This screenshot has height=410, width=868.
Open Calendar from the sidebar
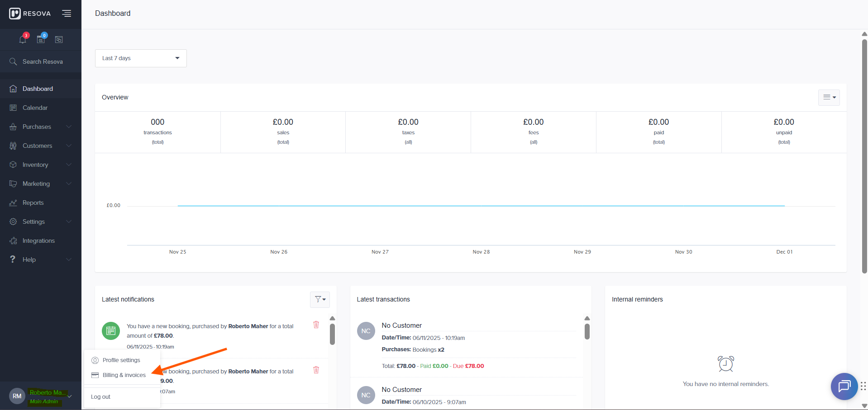click(35, 108)
